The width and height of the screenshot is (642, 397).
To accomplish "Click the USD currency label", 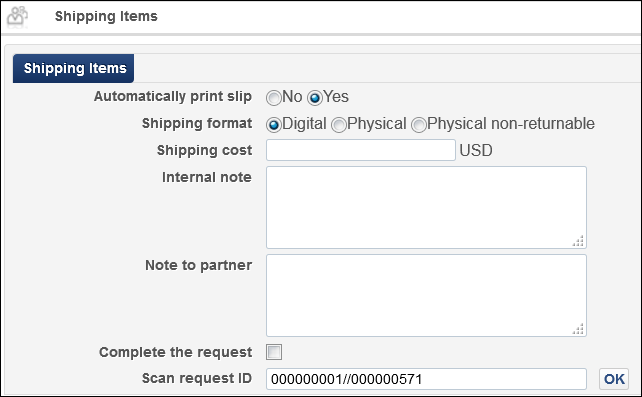I will [476, 151].
